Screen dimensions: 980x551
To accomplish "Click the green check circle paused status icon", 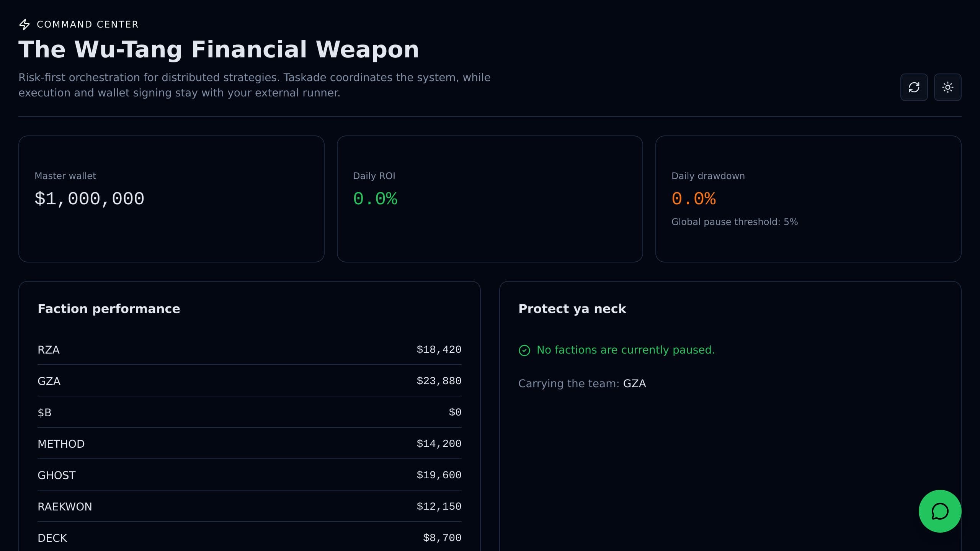I will pyautogui.click(x=524, y=350).
